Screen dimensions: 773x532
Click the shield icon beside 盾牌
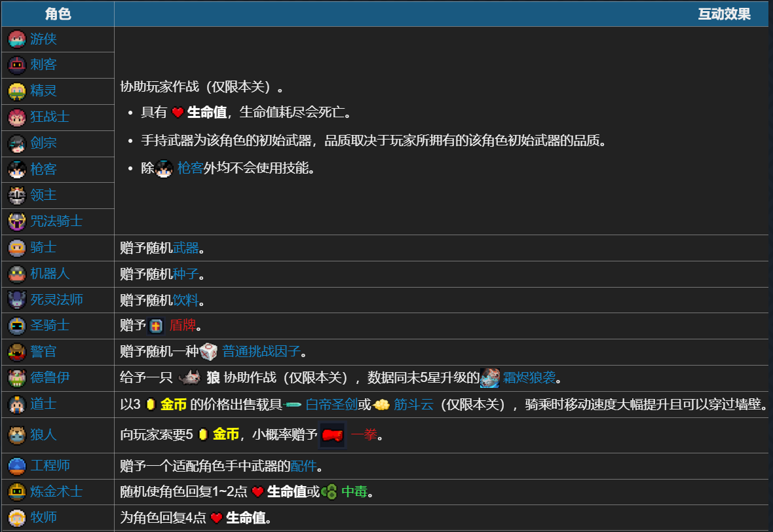[156, 326]
